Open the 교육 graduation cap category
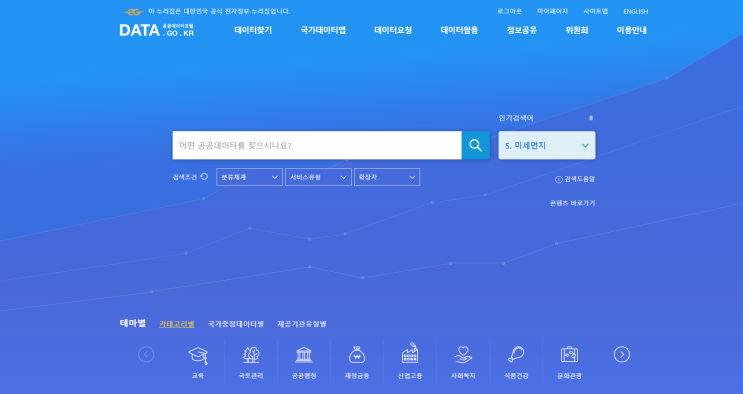This screenshot has width=743, height=394. point(198,362)
